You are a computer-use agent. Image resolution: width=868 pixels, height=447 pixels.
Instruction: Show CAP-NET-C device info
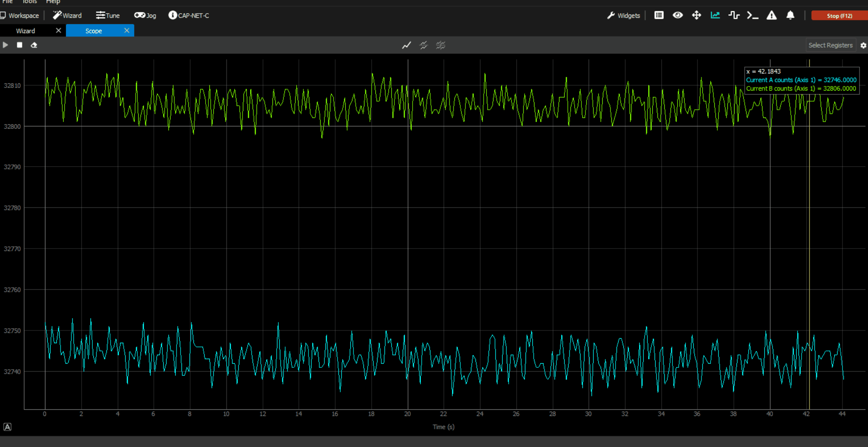click(x=189, y=15)
